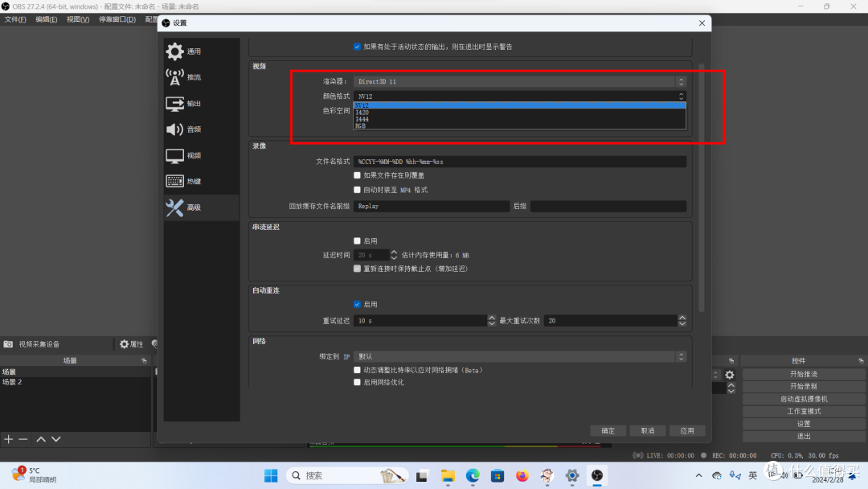Enable 自动封装至 MP4 格式 checkbox
The height and width of the screenshot is (489, 868).
tap(357, 190)
